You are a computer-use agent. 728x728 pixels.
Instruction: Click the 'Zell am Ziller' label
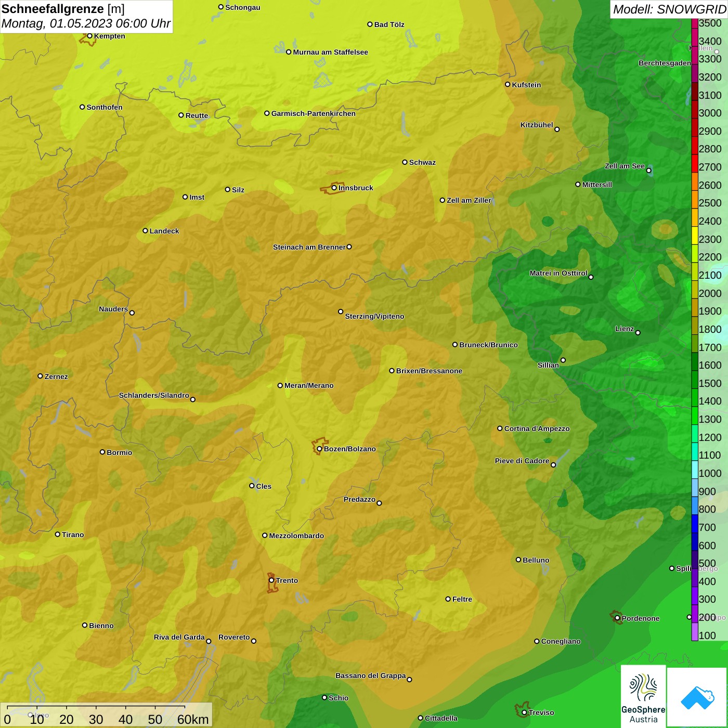coord(469,200)
